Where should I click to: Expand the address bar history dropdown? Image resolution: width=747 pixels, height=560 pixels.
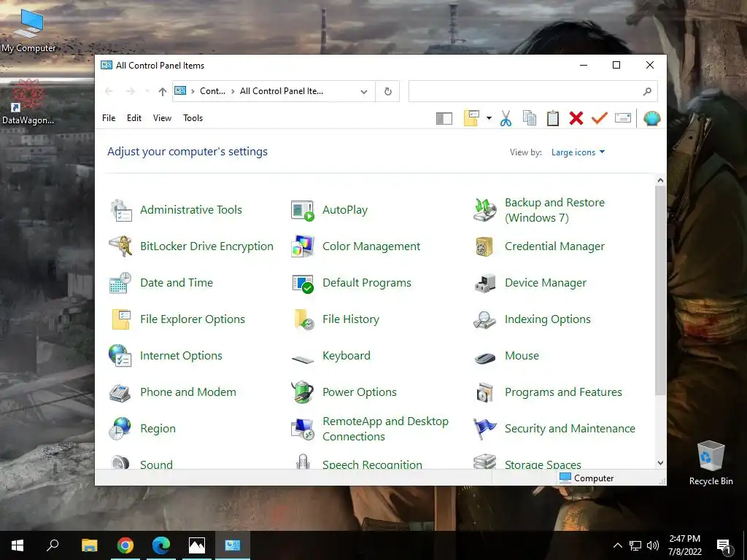coord(364,91)
